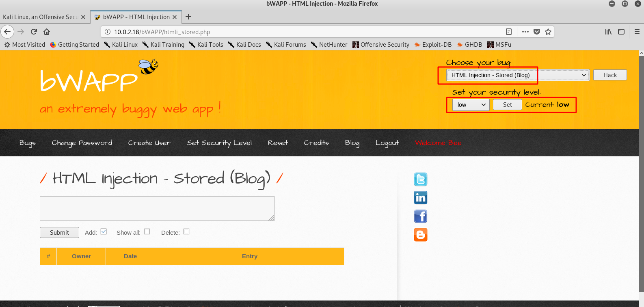Open the Firefox hamburger menu
This screenshot has width=644, height=307.
[x=637, y=32]
